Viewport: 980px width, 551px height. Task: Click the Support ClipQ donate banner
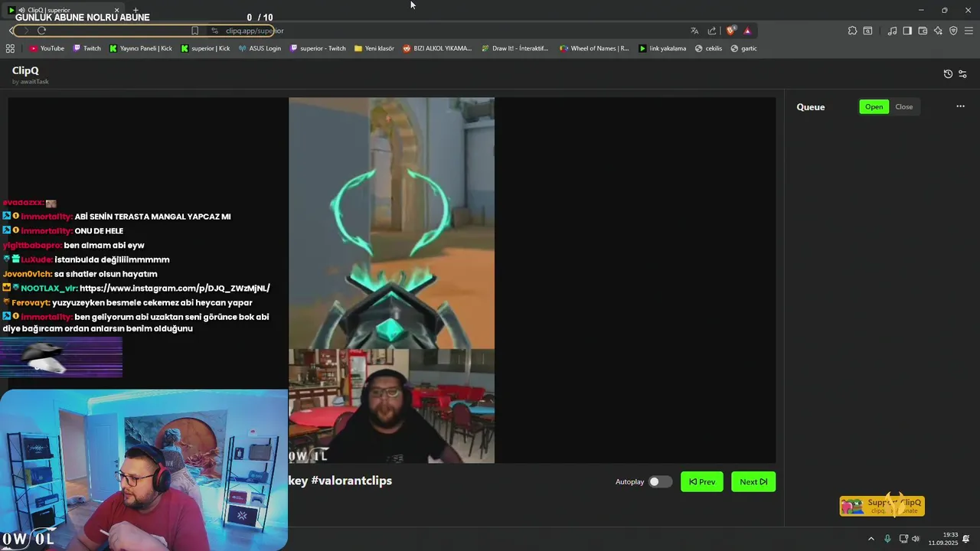coord(882,506)
